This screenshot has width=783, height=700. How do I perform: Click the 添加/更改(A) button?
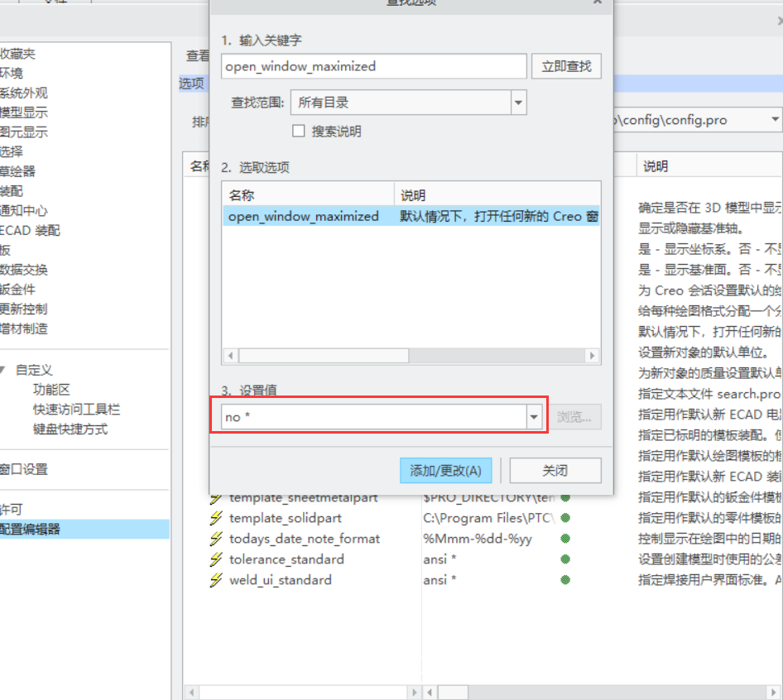(445, 470)
